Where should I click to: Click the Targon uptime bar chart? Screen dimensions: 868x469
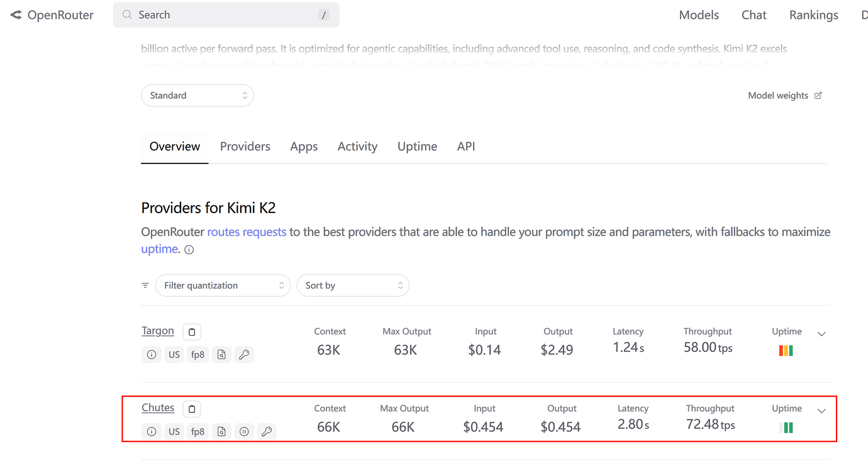pyautogui.click(x=786, y=351)
